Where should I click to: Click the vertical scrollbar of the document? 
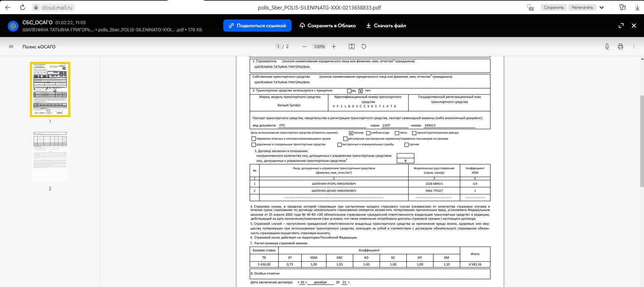[x=642, y=141]
